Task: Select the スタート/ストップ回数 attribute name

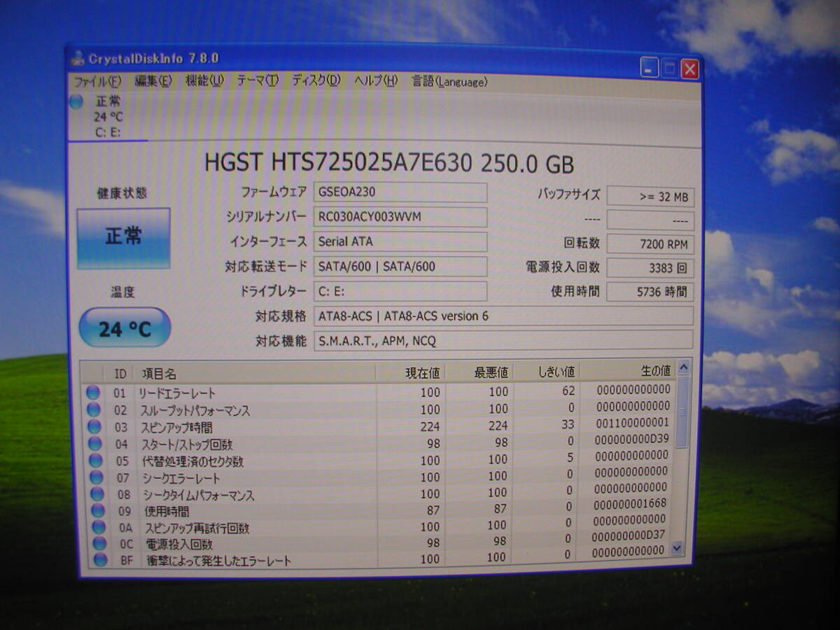Action: click(187, 444)
